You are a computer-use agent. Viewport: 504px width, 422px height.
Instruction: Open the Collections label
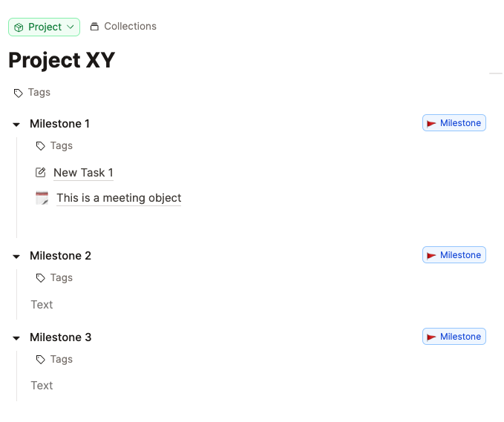(x=130, y=27)
